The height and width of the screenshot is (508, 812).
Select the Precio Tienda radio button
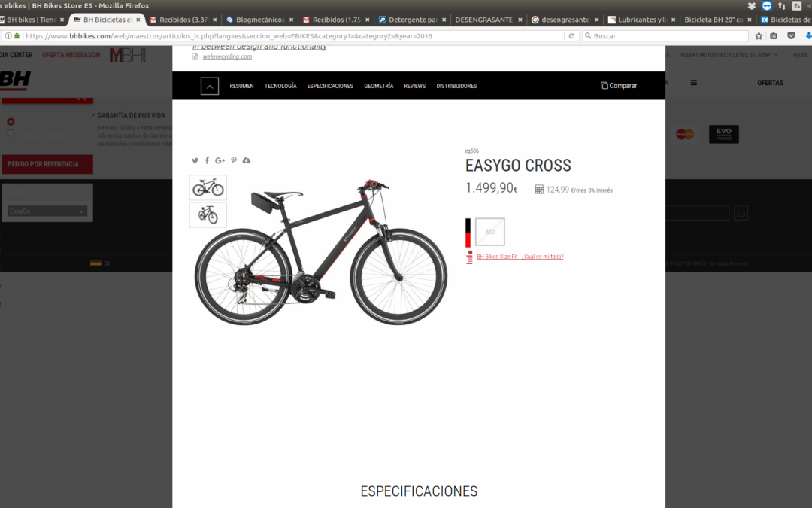point(11,134)
